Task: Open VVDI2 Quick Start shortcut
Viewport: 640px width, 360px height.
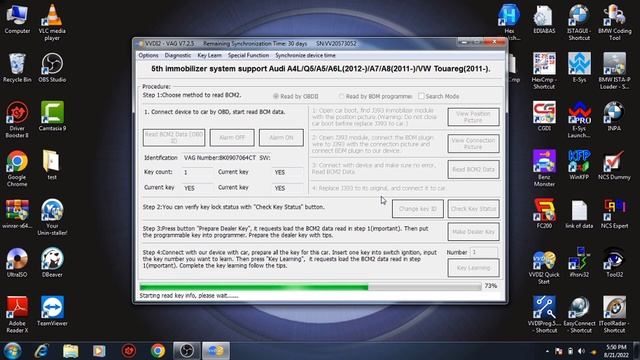Action: pos(544,266)
